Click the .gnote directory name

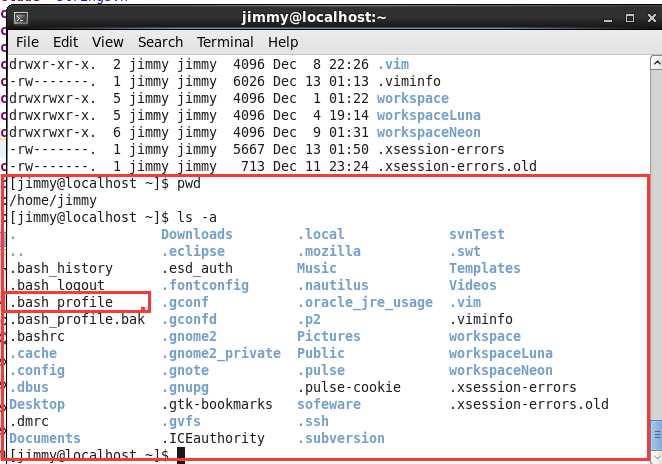click(x=185, y=370)
